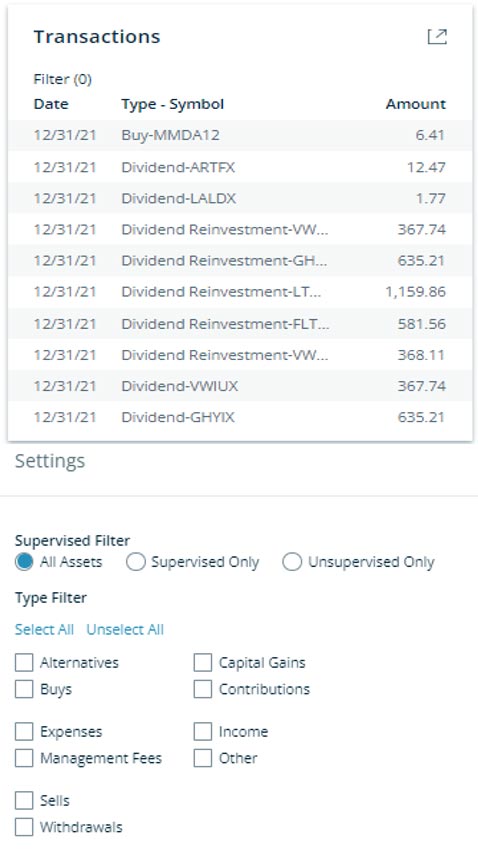Click the Select All link
The width and height of the screenshot is (478, 851).
[44, 630]
